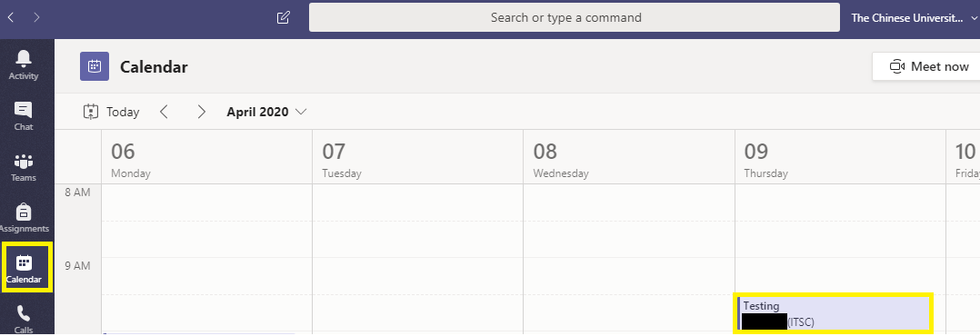The image size is (980, 336).
Task: Show the previous week in calendar
Action: [x=164, y=112]
